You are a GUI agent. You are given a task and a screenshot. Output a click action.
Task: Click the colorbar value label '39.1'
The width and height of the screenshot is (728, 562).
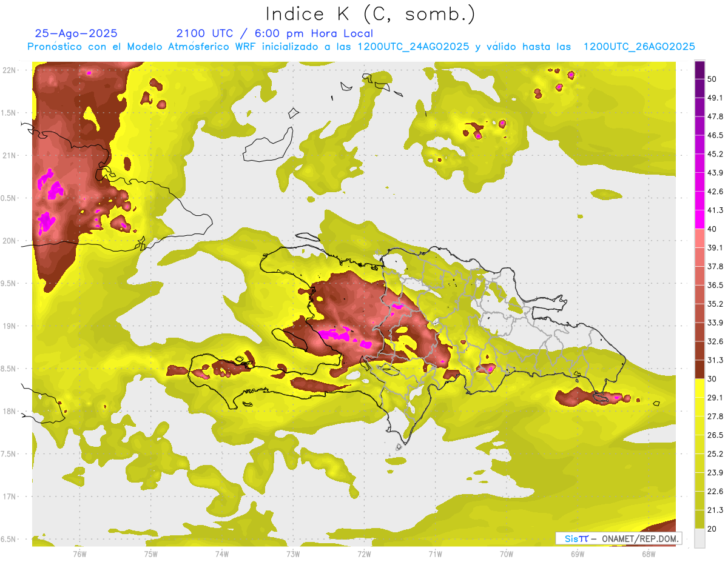coord(715,247)
